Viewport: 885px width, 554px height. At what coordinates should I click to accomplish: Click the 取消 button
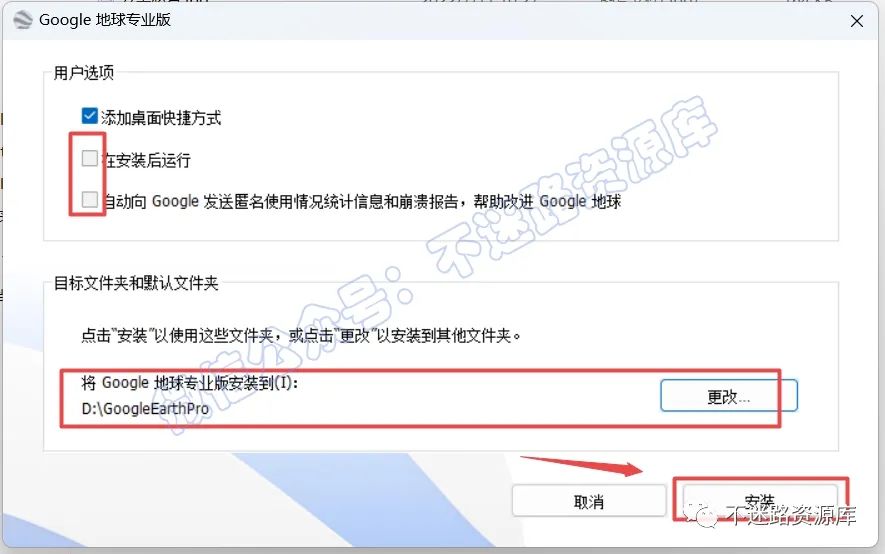pyautogui.click(x=589, y=501)
